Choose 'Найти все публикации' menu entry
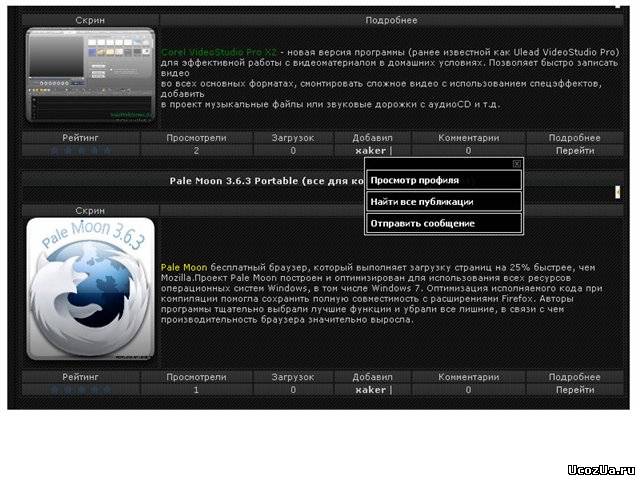The width and height of the screenshot is (640, 480). pos(443,202)
